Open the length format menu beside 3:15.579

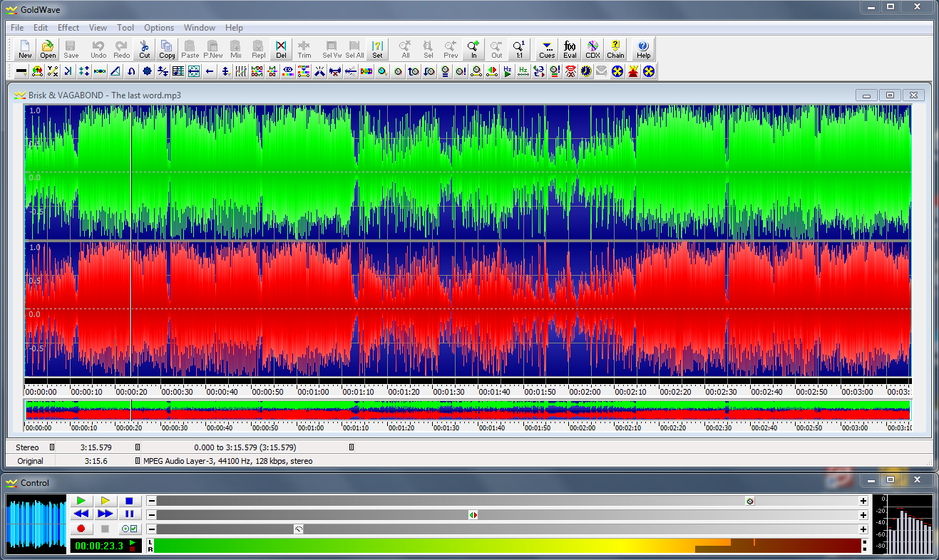click(138, 447)
